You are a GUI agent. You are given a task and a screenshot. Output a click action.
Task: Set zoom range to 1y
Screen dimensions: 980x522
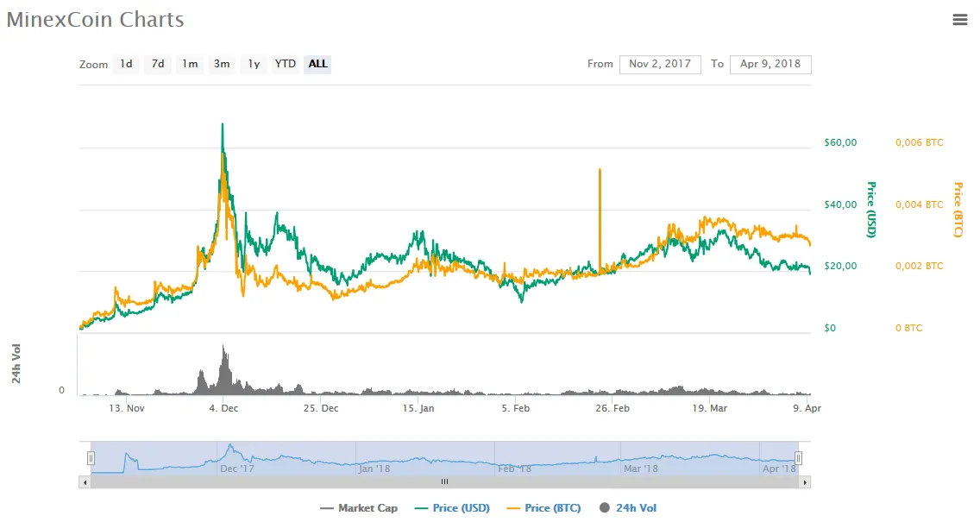[254, 64]
